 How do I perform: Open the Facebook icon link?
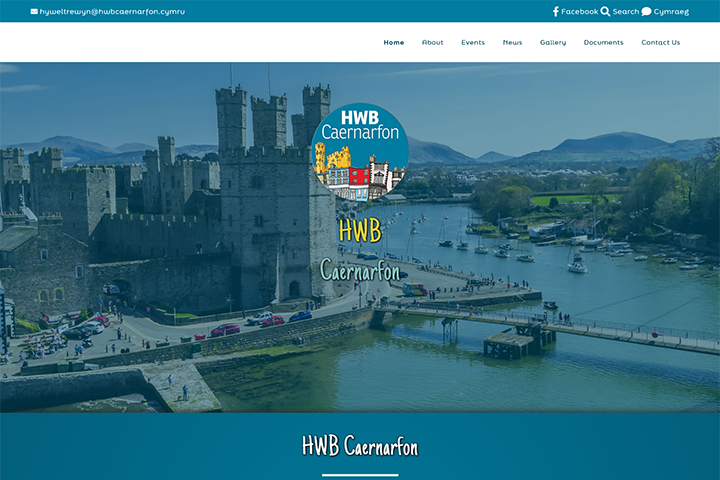(x=556, y=11)
